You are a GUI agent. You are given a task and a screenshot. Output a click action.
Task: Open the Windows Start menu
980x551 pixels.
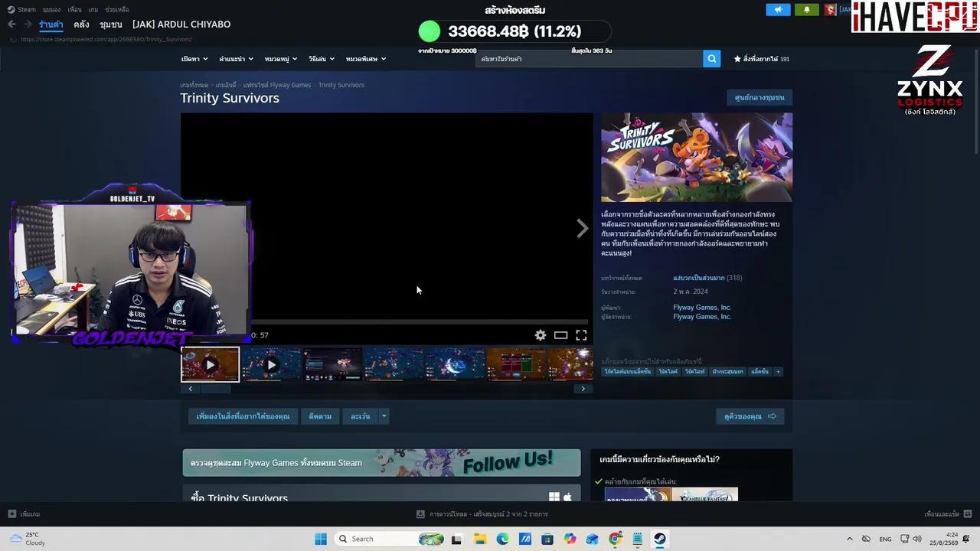321,539
